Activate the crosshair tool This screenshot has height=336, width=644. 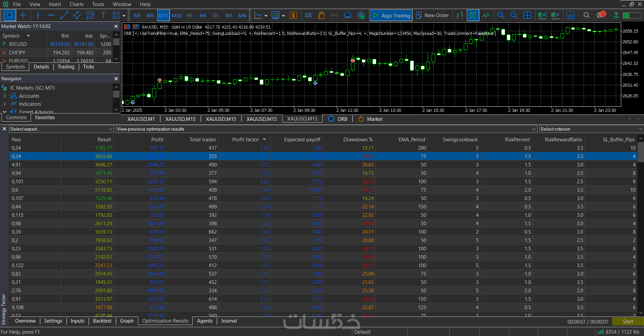click(23, 15)
